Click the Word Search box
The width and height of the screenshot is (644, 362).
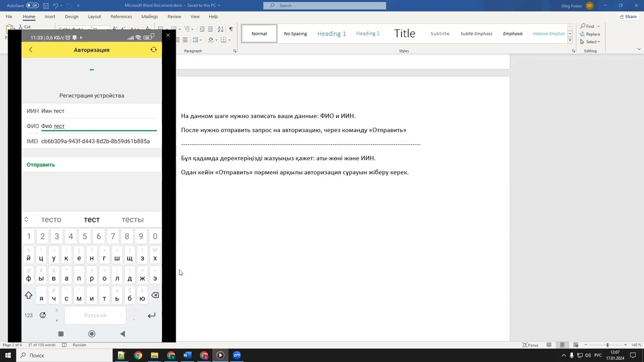pos(325,6)
